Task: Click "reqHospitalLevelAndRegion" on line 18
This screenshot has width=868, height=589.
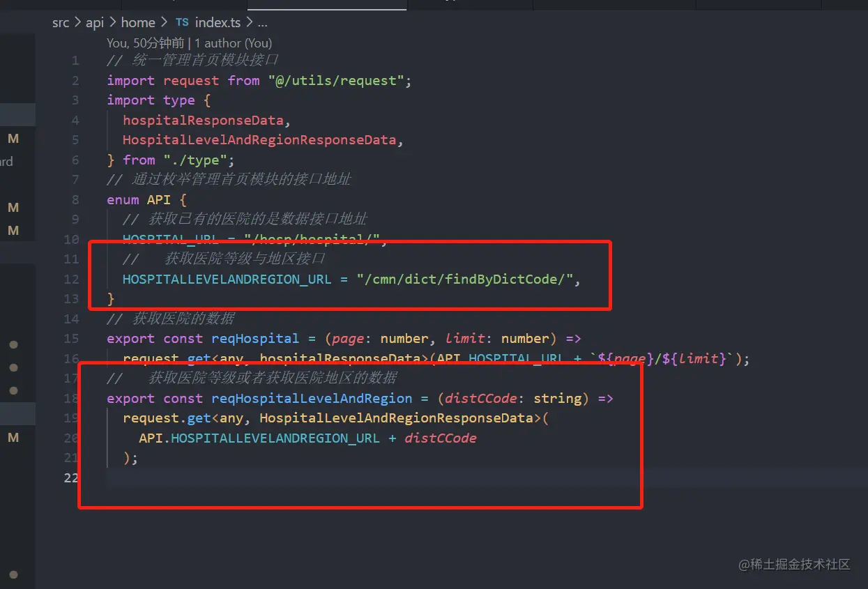Action: pos(312,399)
